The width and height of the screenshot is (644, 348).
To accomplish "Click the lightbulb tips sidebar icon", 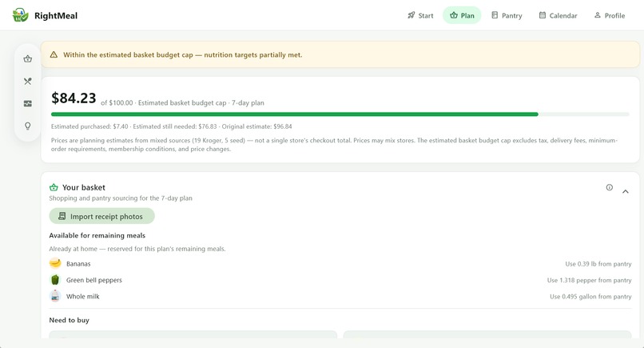I will 27,126.
